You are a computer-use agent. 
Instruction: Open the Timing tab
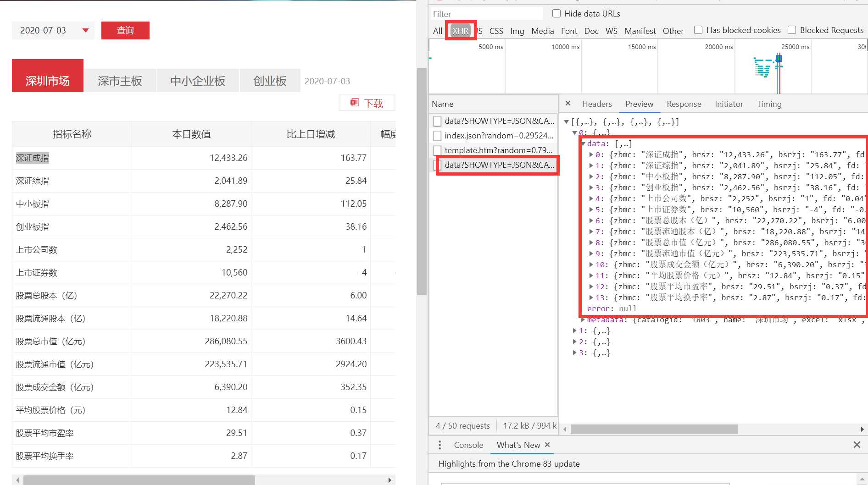pos(769,104)
